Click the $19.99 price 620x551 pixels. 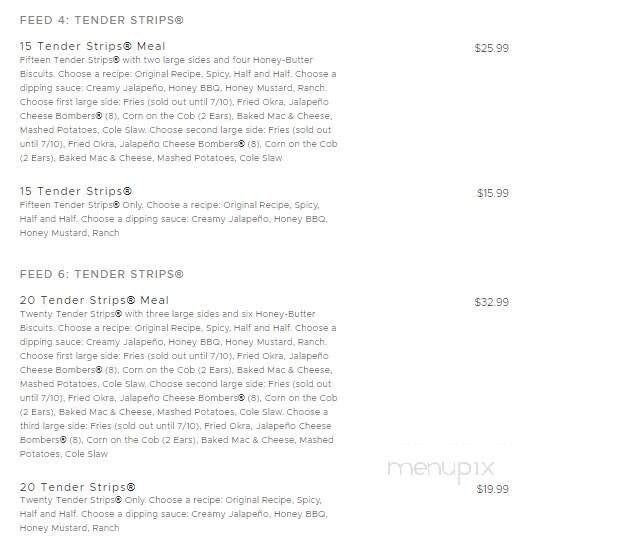(492, 489)
